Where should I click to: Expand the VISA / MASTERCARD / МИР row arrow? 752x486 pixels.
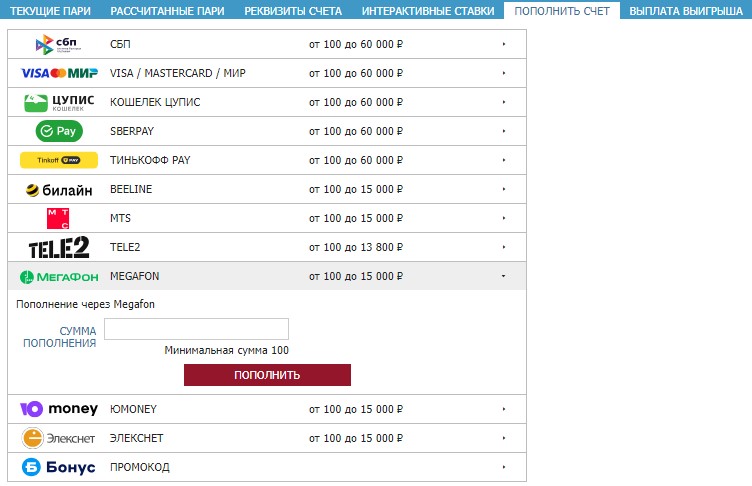pyautogui.click(x=504, y=73)
